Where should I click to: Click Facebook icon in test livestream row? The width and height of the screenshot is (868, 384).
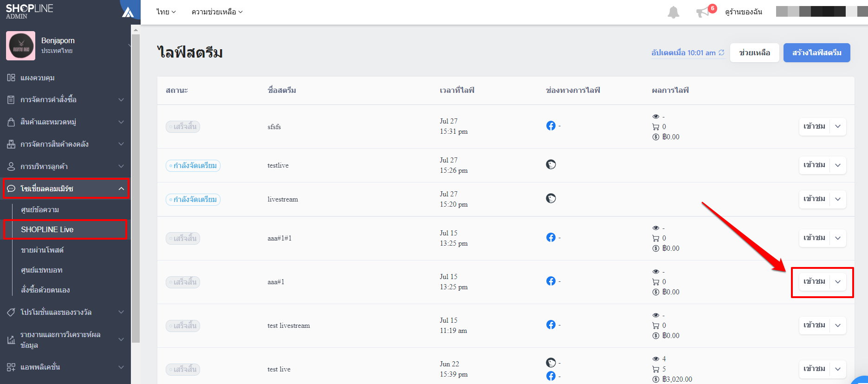551,325
